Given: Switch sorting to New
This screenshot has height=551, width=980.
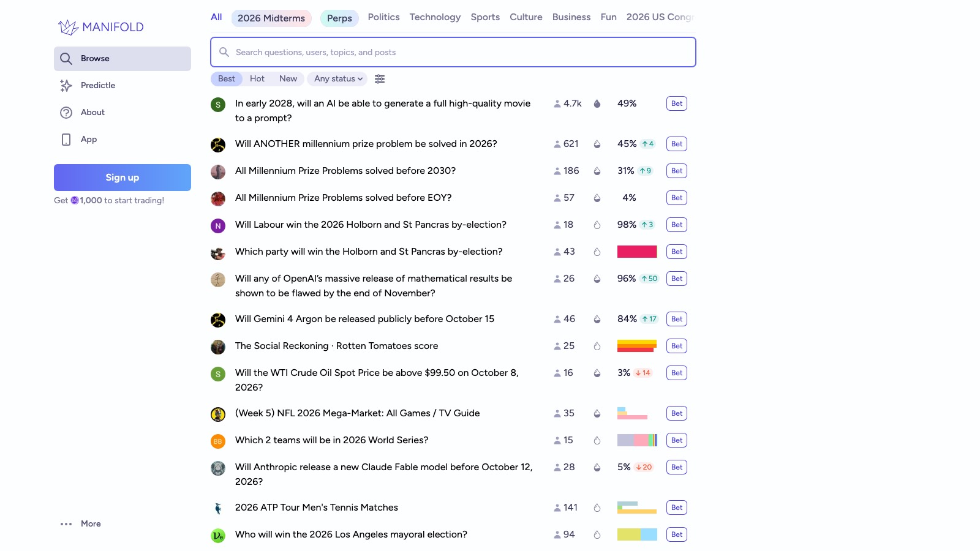Looking at the screenshot, I should point(288,79).
